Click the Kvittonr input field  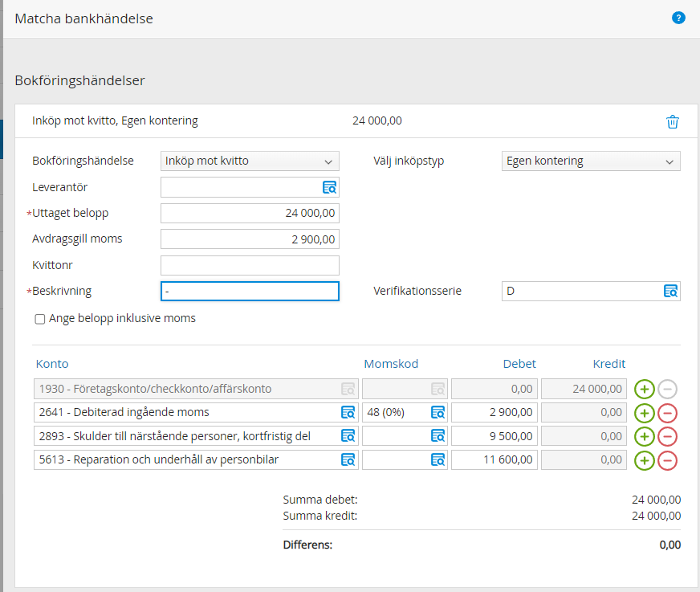tap(250, 265)
